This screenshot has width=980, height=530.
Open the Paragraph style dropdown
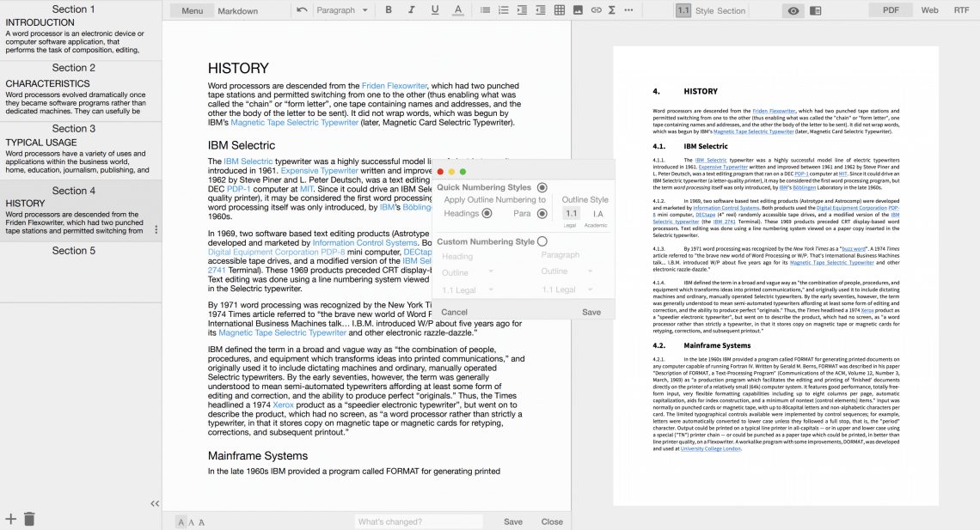pyautogui.click(x=342, y=10)
